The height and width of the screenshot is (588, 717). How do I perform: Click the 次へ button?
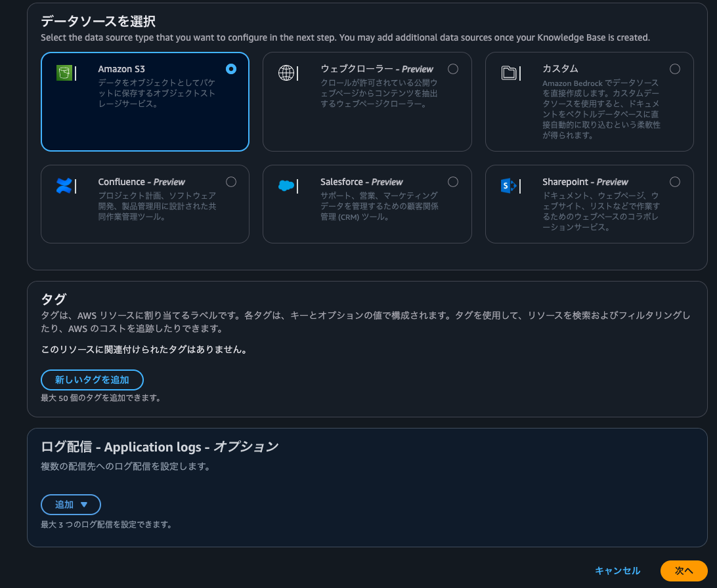tap(683, 571)
